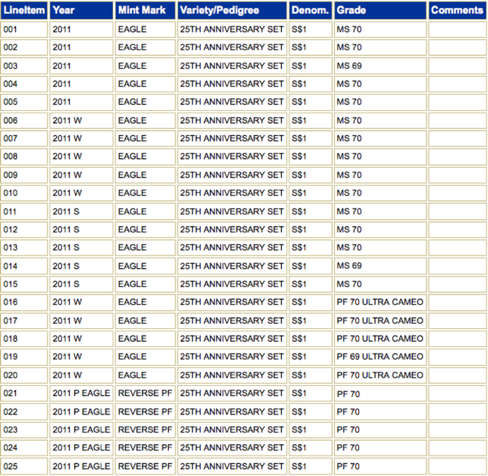Click the empty Comments cell in row 001
The height and width of the screenshot is (476, 488).
[x=457, y=29]
